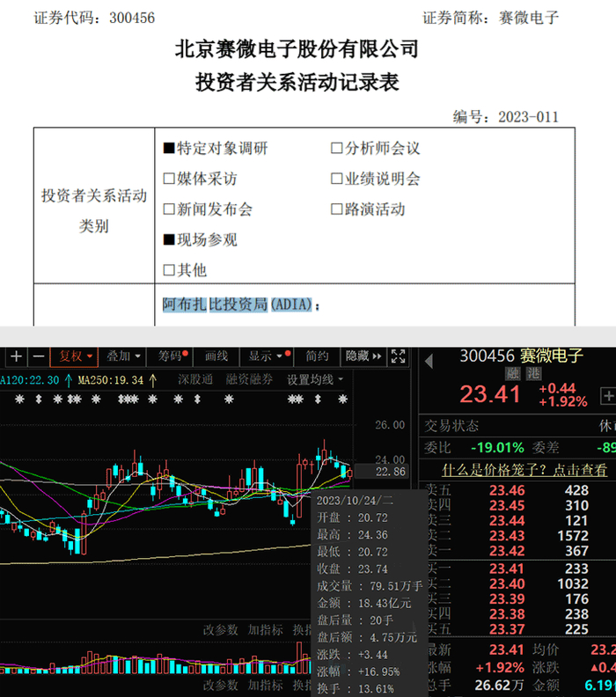
Task: Click the 融 margin trading badge
Action: coord(512,374)
